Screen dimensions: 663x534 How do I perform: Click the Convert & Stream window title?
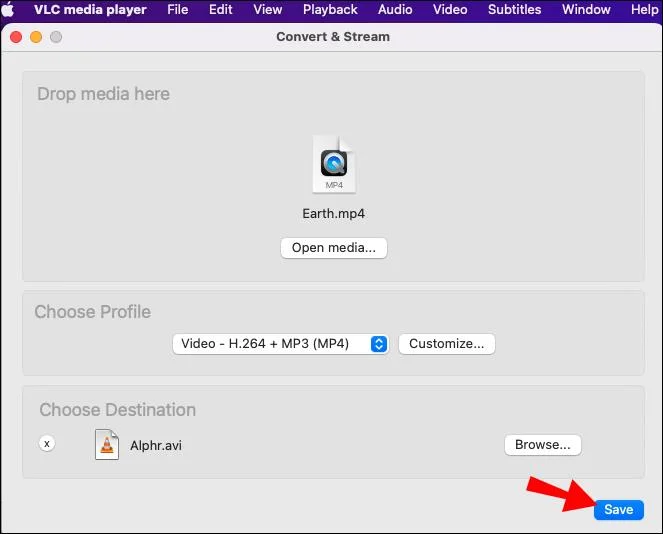pyautogui.click(x=333, y=37)
